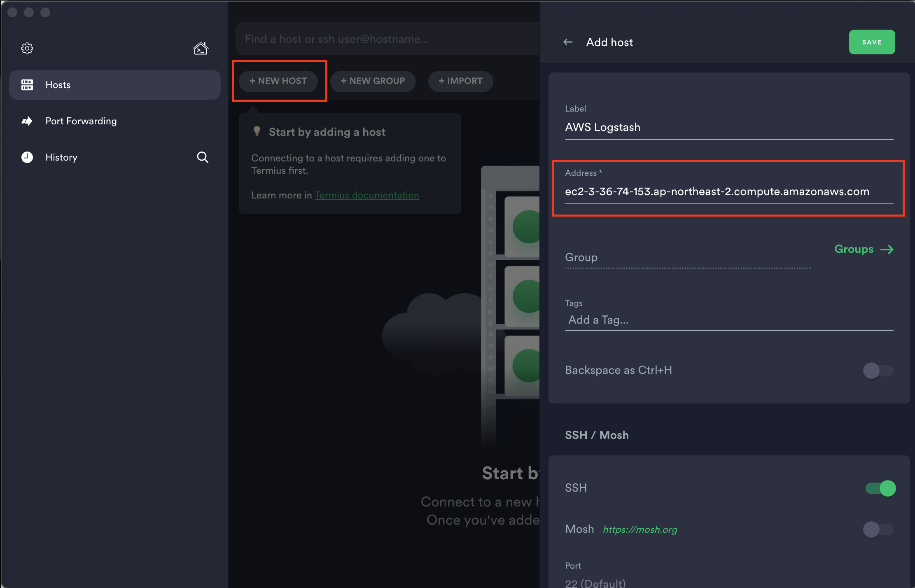Enable Backspace as Ctrl+H toggle
Viewport: 915px width, 588px height.
[x=878, y=370]
